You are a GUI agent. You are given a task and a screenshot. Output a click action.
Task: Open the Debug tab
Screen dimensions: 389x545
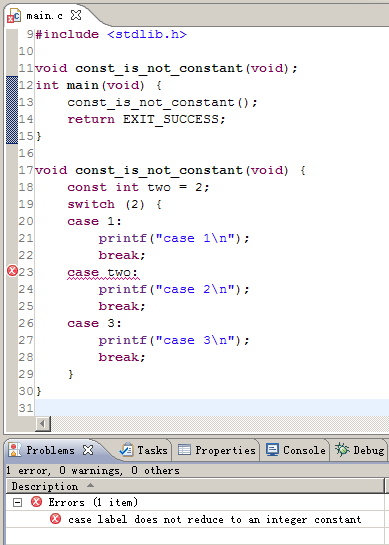(x=359, y=450)
